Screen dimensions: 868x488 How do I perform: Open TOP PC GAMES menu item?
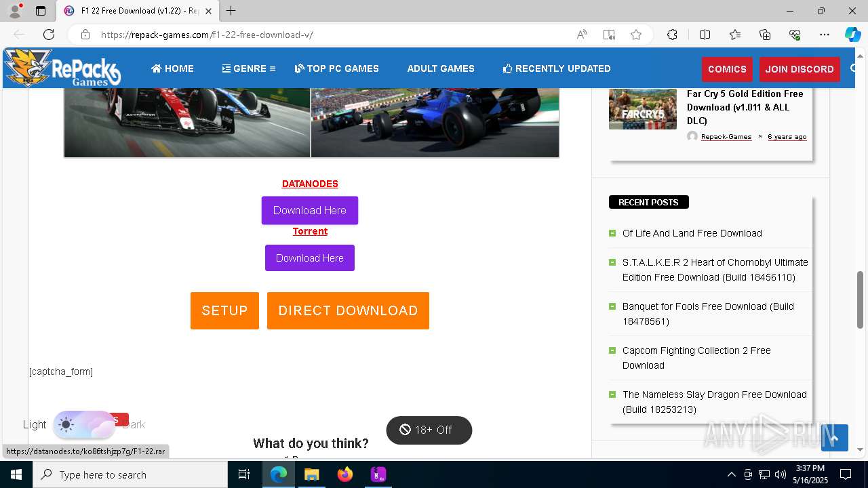click(337, 68)
